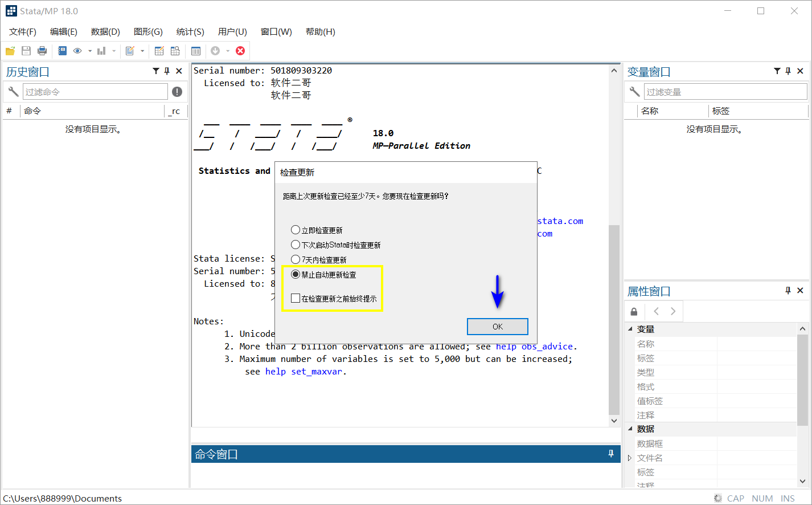Viewport: 812px width, 505px height.
Task: Open the 文件(F) menu
Action: pyautogui.click(x=23, y=32)
